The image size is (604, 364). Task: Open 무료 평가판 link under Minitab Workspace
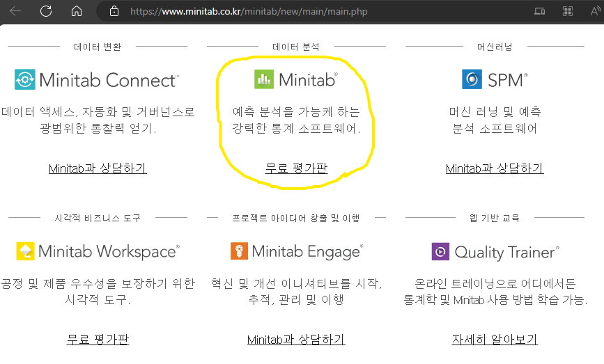(98, 340)
